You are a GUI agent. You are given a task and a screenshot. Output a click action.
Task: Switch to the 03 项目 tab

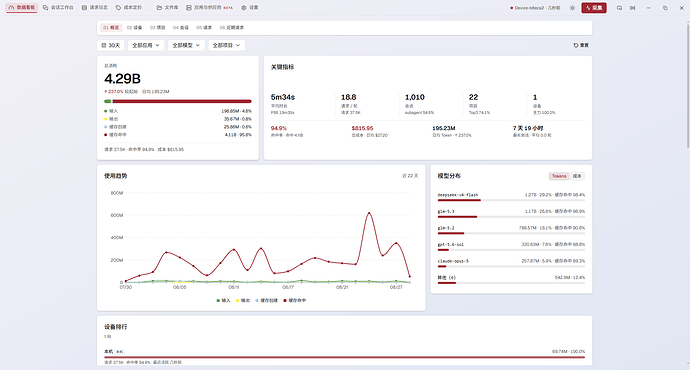click(158, 28)
